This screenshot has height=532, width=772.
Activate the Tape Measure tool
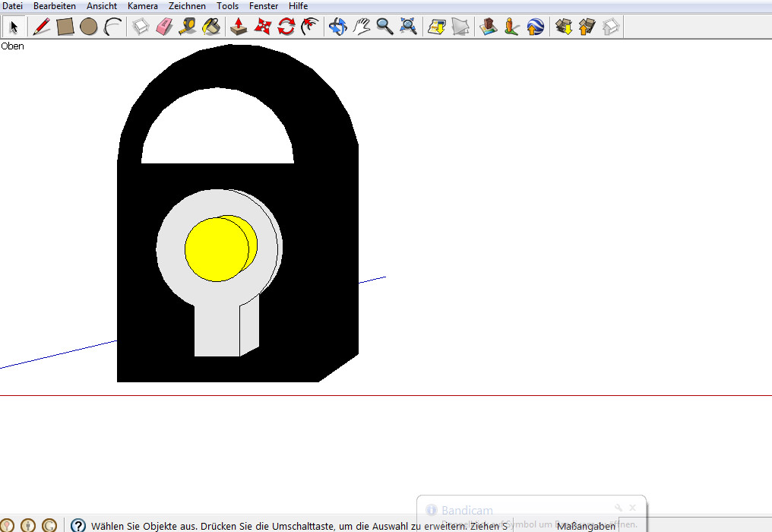click(188, 27)
